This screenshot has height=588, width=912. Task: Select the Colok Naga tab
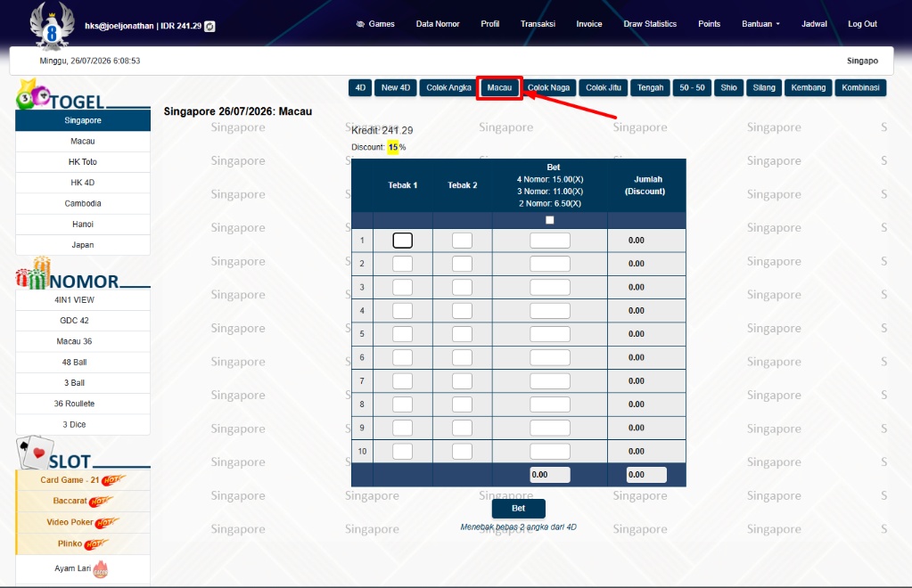click(x=548, y=87)
